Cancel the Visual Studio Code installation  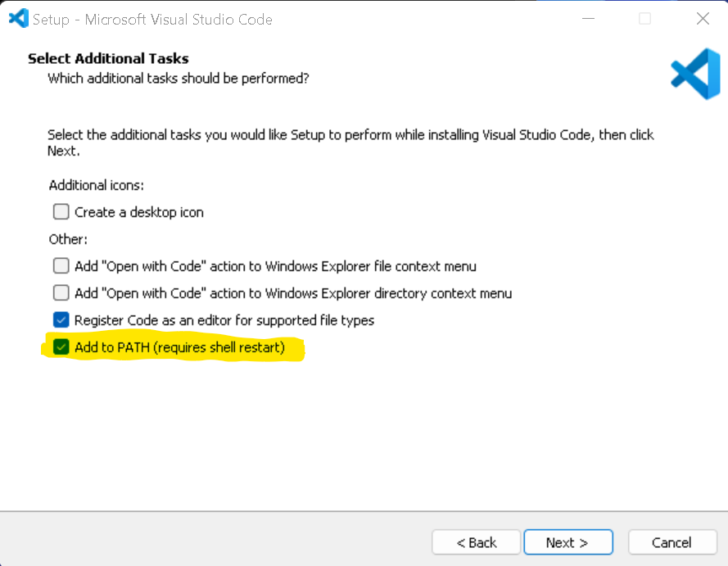coord(672,542)
